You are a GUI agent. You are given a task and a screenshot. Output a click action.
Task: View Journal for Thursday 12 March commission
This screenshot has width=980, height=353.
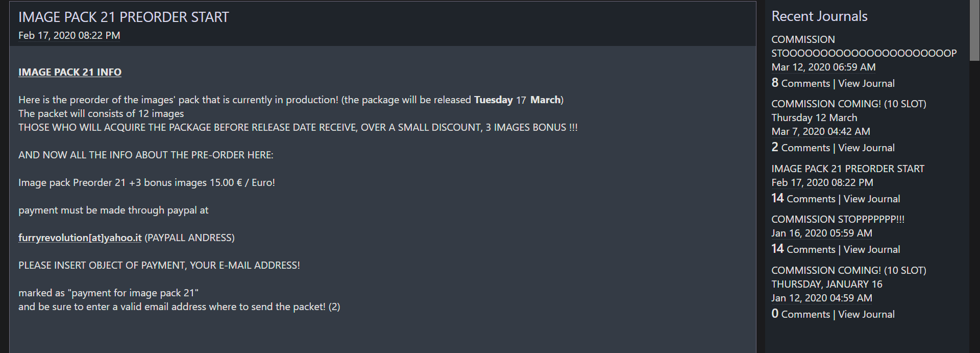[866, 148]
